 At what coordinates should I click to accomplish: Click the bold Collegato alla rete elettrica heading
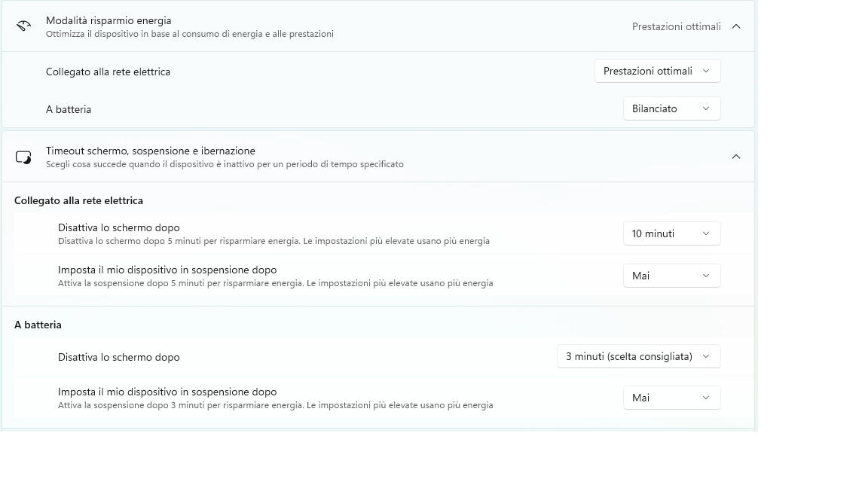pyautogui.click(x=78, y=200)
